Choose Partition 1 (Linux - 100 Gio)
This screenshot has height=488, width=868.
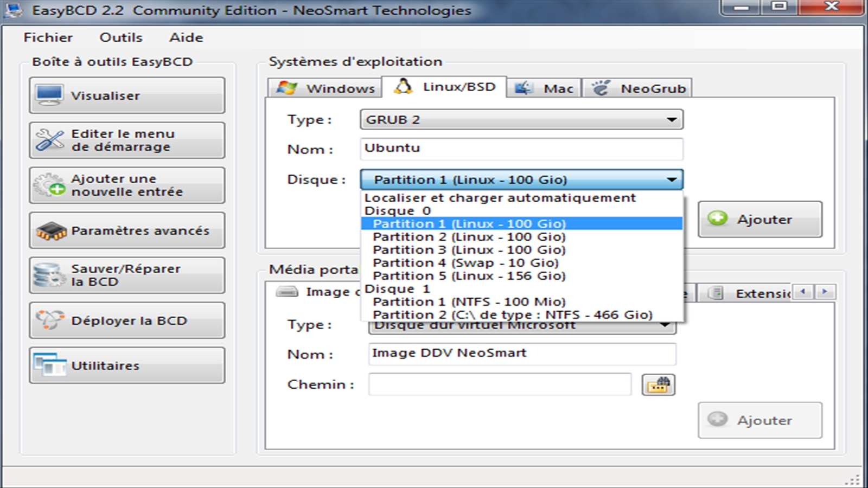521,223
